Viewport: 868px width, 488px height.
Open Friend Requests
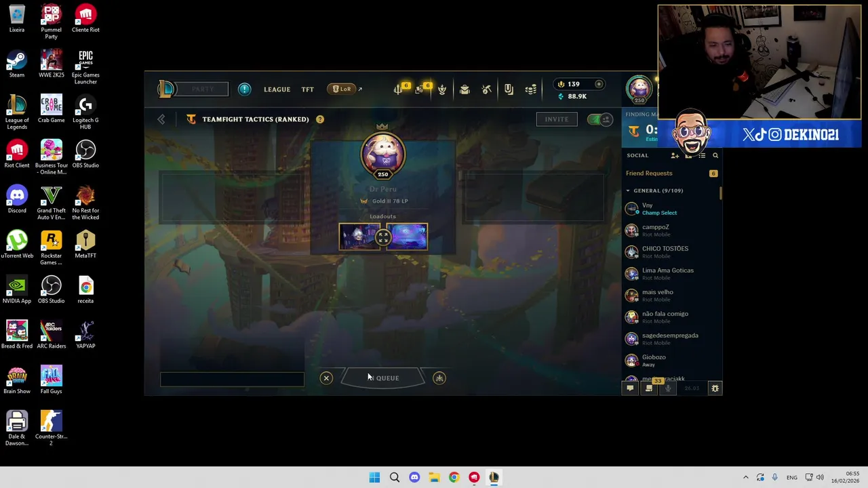coord(649,174)
